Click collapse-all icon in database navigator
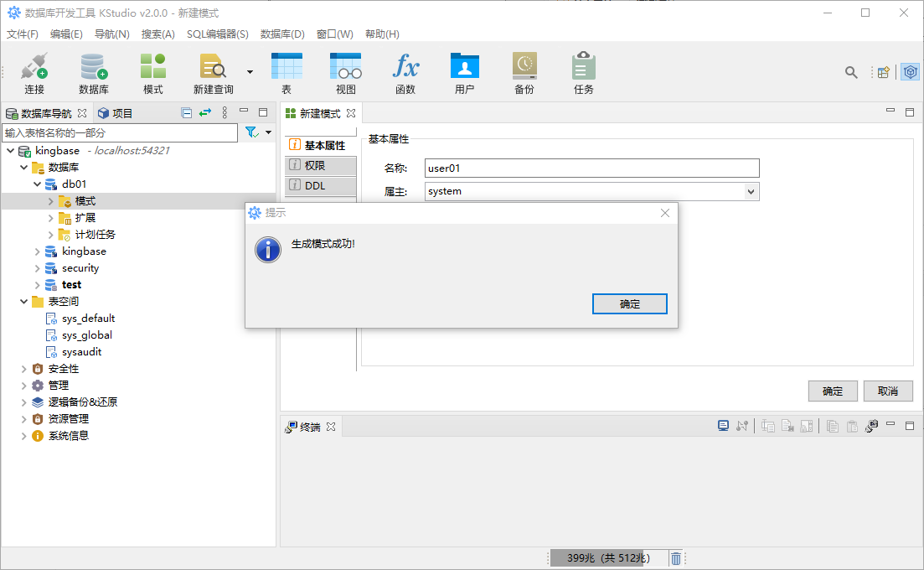 (187, 113)
